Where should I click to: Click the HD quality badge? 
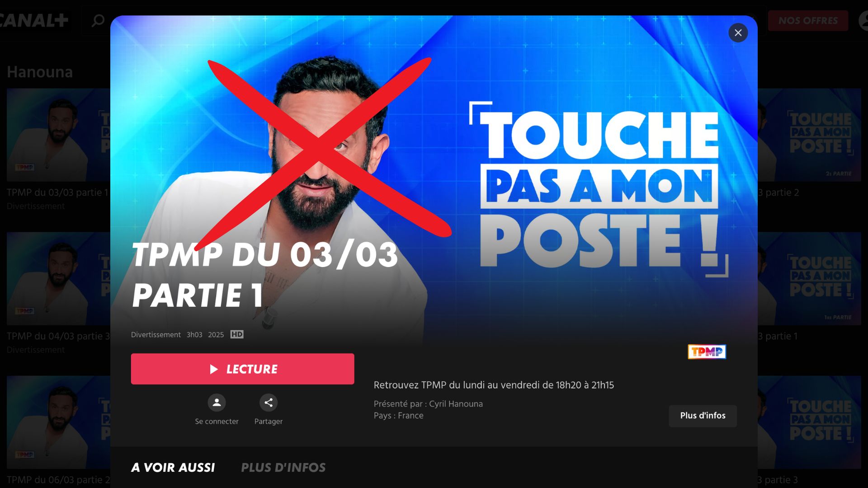tap(237, 334)
